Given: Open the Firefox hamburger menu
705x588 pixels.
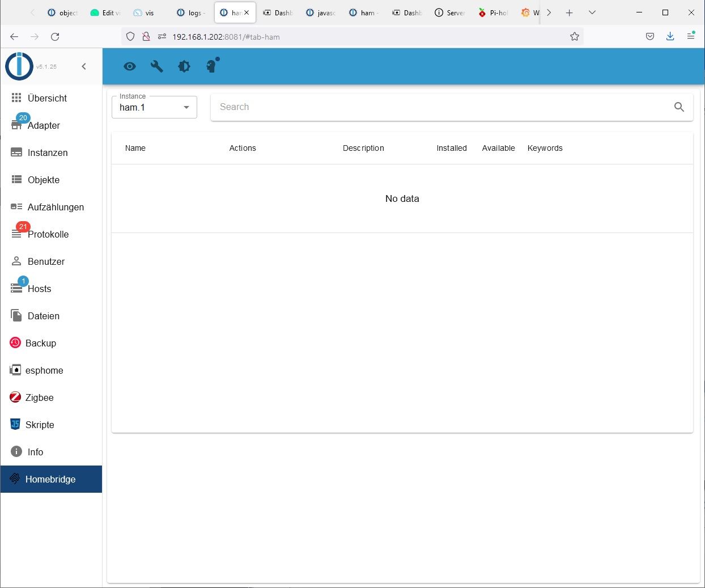Looking at the screenshot, I should click(691, 36).
